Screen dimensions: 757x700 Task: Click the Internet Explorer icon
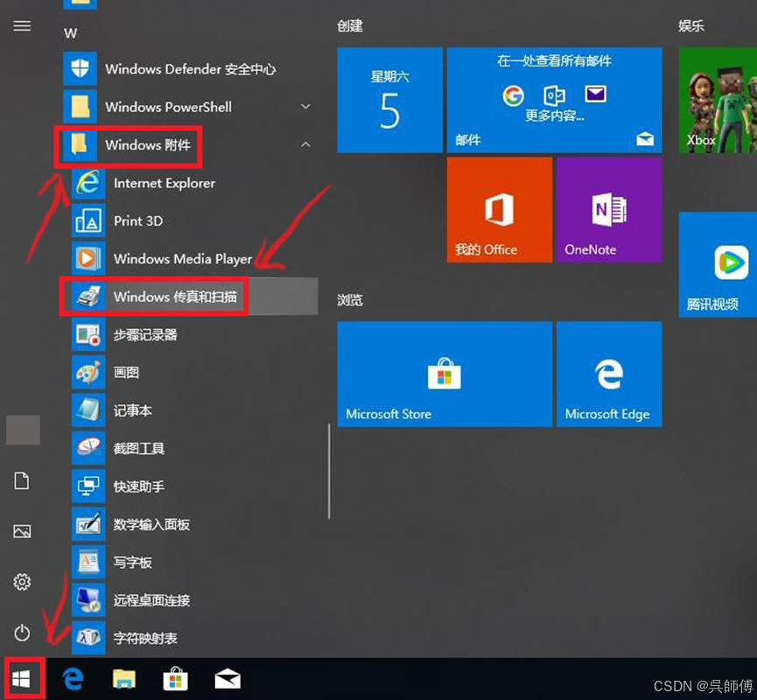tap(88, 183)
